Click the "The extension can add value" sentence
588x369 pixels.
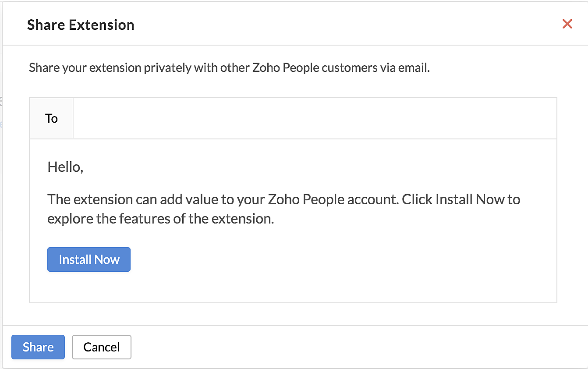[131, 199]
